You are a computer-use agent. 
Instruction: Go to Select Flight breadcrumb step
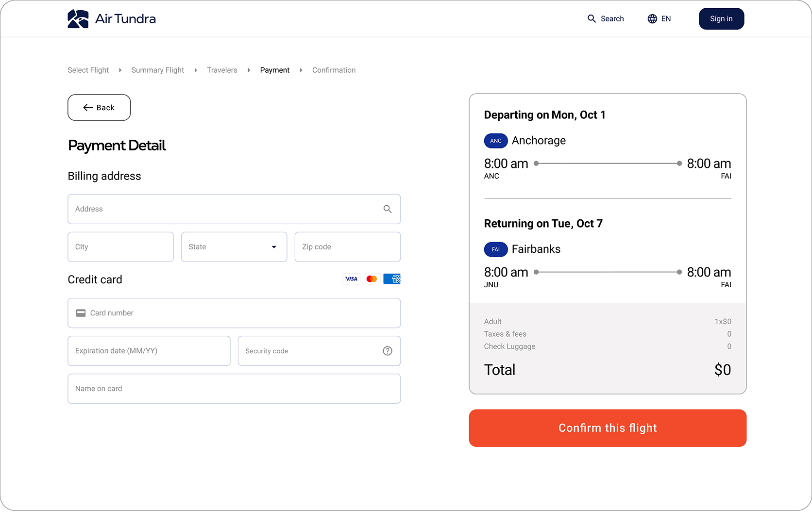pos(88,70)
